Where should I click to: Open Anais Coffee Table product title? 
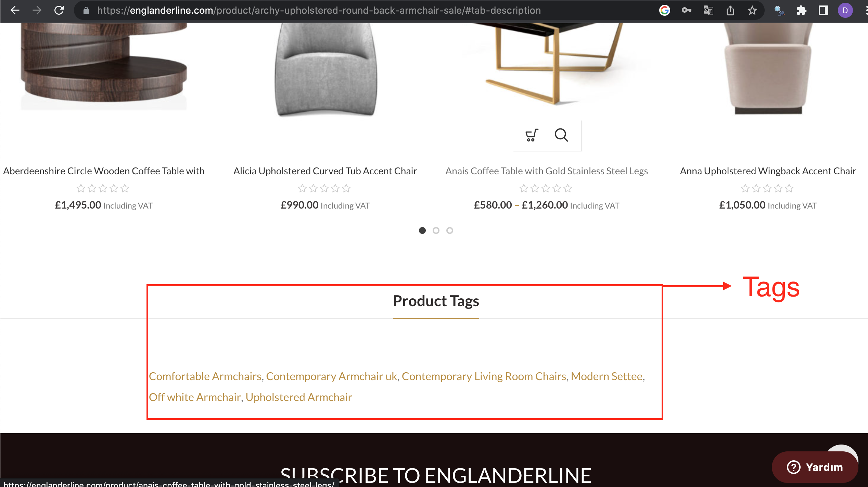tap(547, 171)
